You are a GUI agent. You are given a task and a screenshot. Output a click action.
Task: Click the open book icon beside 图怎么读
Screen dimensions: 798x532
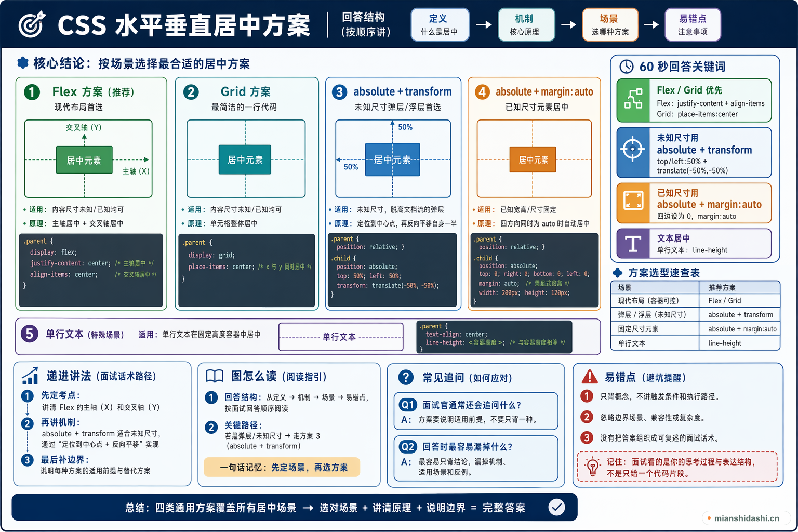click(215, 376)
